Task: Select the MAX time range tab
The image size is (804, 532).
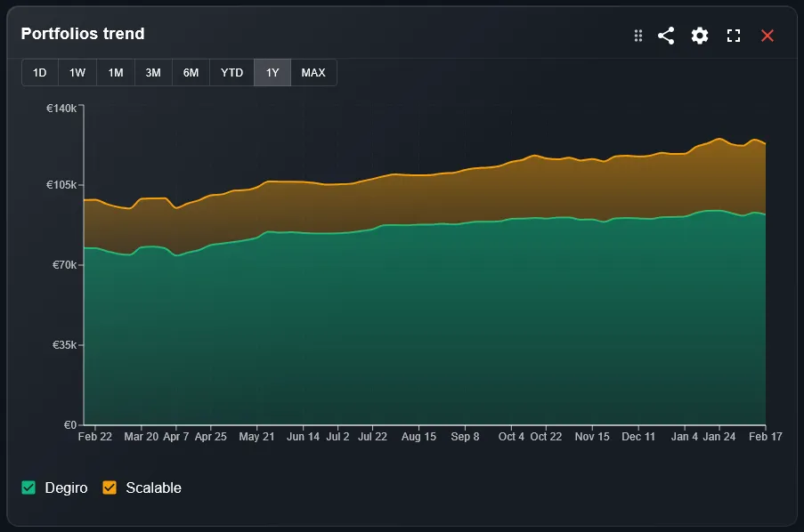Action: click(313, 72)
